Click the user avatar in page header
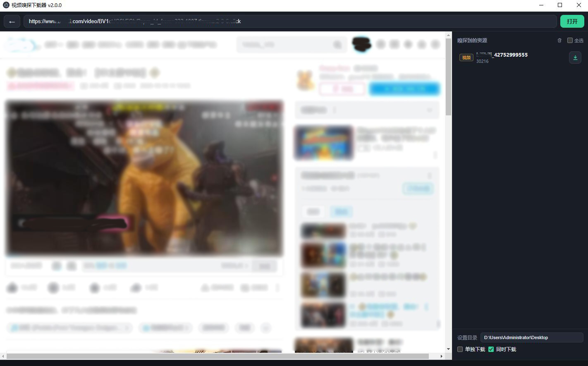Image resolution: width=588 pixels, height=366 pixels. [x=361, y=44]
